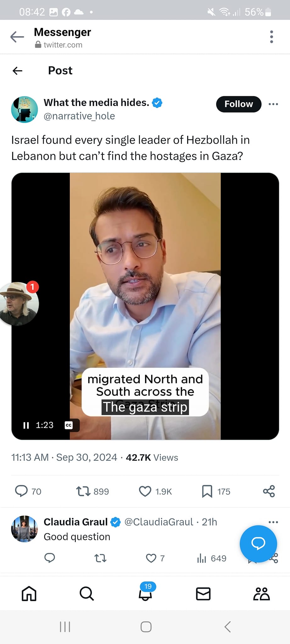The height and width of the screenshot is (644, 290).
Task: Open @narrative_hole profile handle link
Action: 79,116
